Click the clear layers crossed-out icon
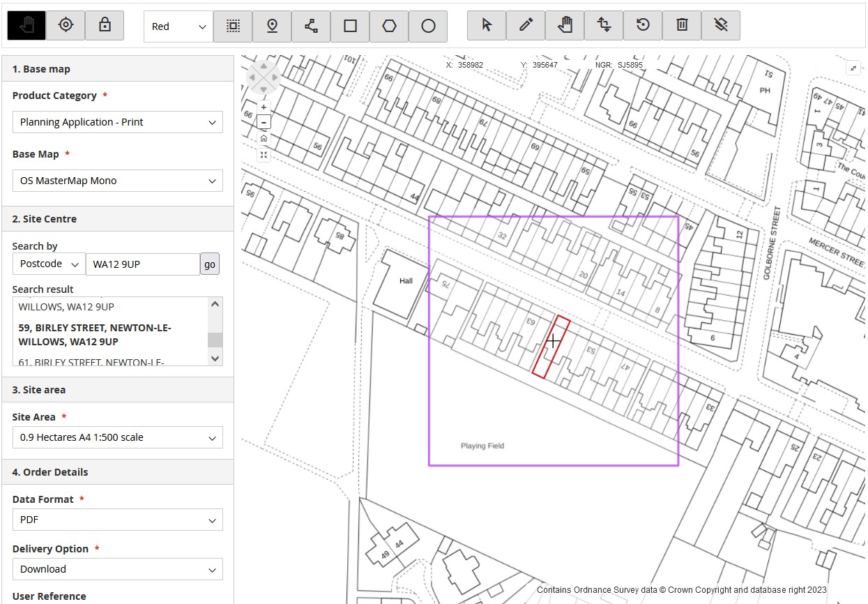Image resolution: width=868 pixels, height=604 pixels. click(721, 26)
